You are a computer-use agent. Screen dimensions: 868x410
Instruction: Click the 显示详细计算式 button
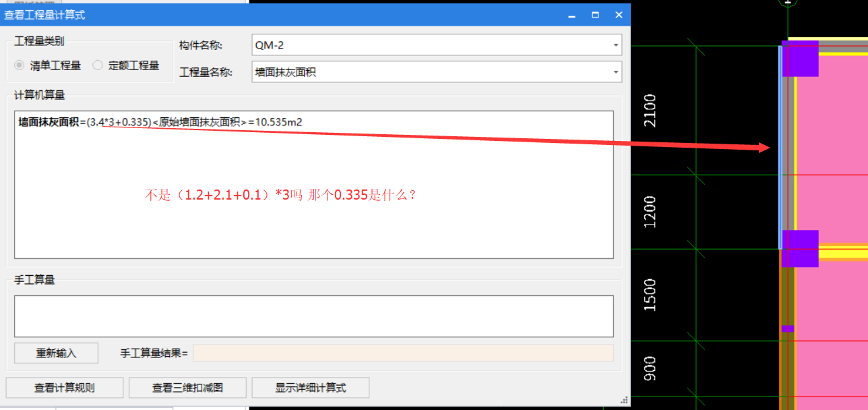(310, 388)
